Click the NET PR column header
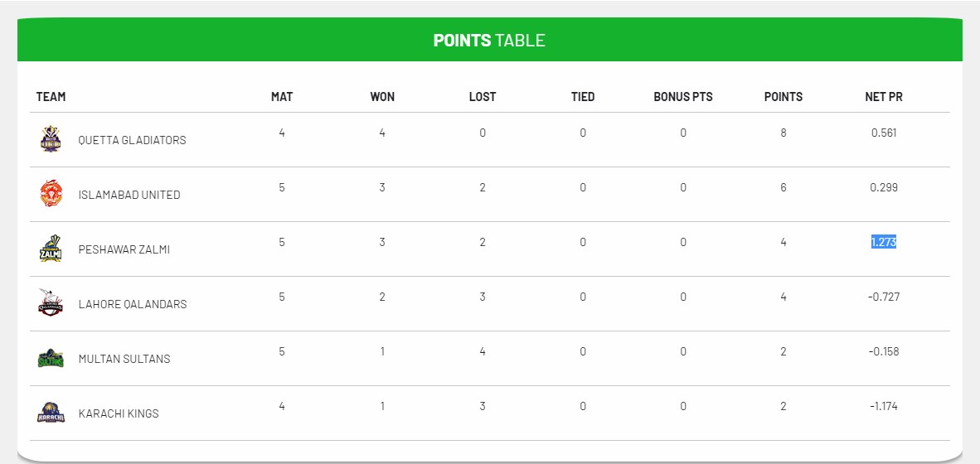980x464 pixels. pos(883,97)
